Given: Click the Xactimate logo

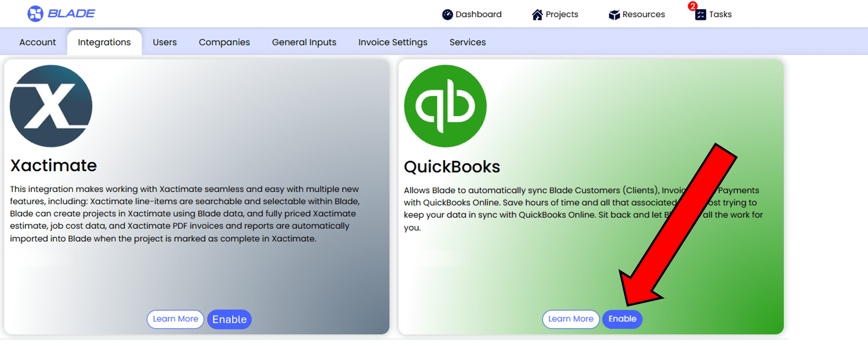Looking at the screenshot, I should tap(51, 106).
